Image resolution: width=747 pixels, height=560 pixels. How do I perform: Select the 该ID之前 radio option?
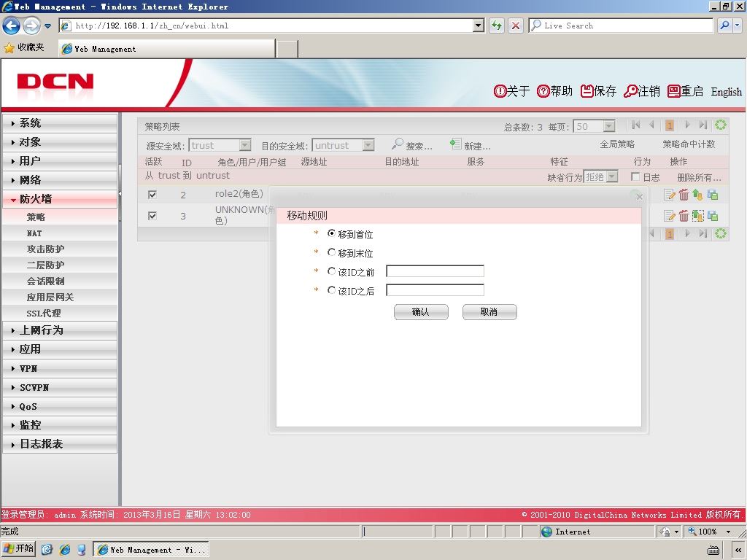[332, 271]
